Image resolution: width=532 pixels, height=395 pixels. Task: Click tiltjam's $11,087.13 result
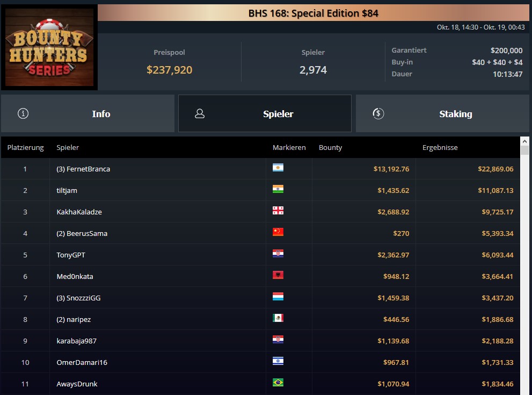click(495, 191)
